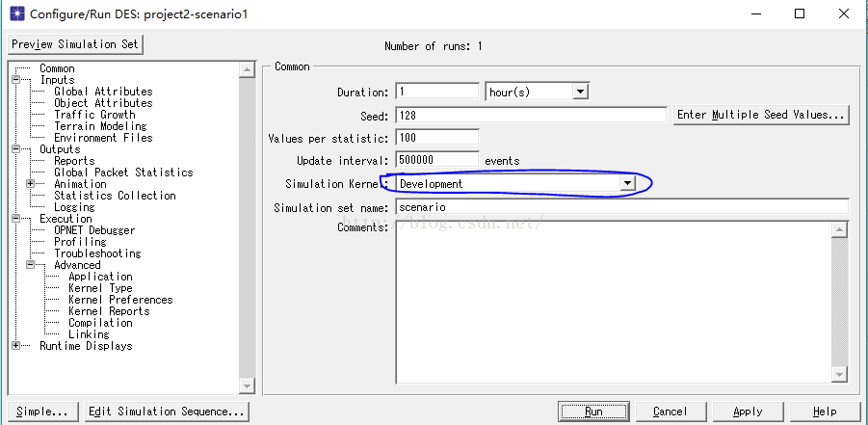The image size is (868, 425).
Task: Click the Update interval field
Action: (x=437, y=160)
